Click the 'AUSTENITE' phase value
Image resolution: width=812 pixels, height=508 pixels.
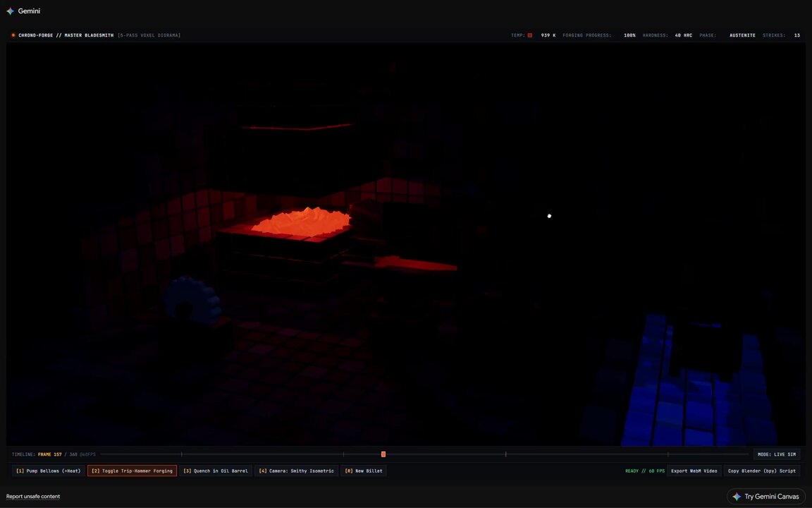[742, 35]
